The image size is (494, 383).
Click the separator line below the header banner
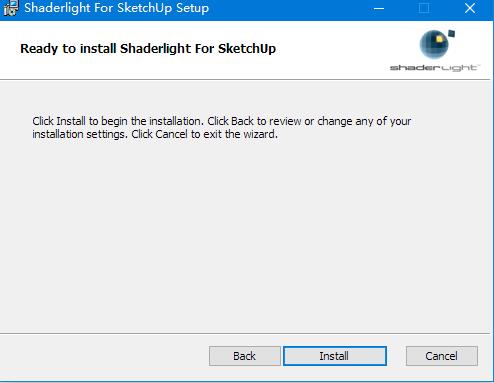pyautogui.click(x=246, y=80)
